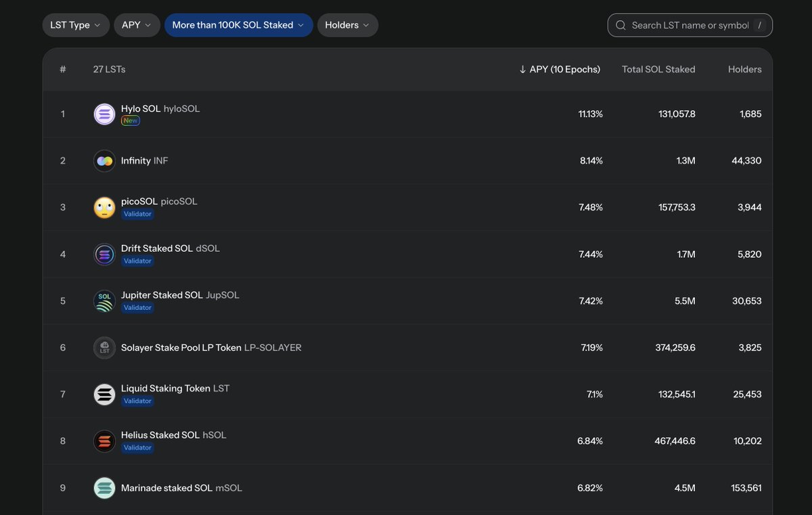This screenshot has height=515, width=812.
Task: Click the Jupiter Staked SOL logo
Action: pyautogui.click(x=104, y=300)
